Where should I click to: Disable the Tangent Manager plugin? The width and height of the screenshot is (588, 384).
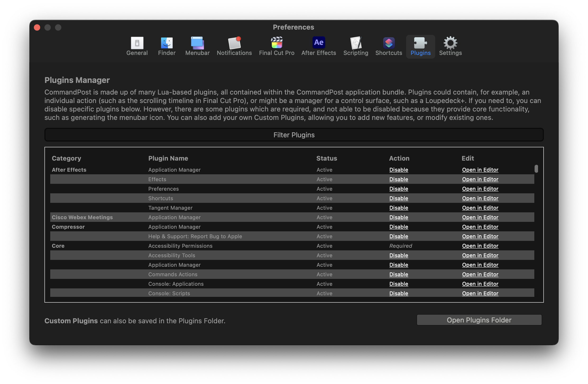[399, 208]
